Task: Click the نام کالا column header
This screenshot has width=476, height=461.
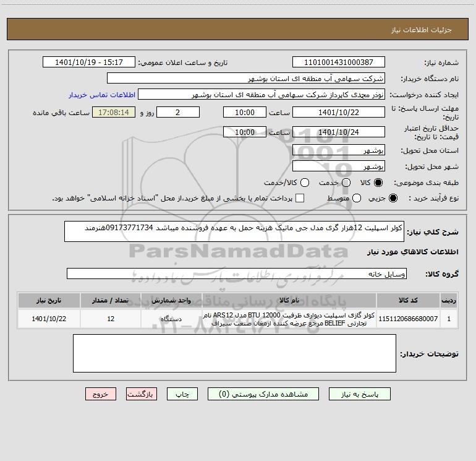Action: 289,300
